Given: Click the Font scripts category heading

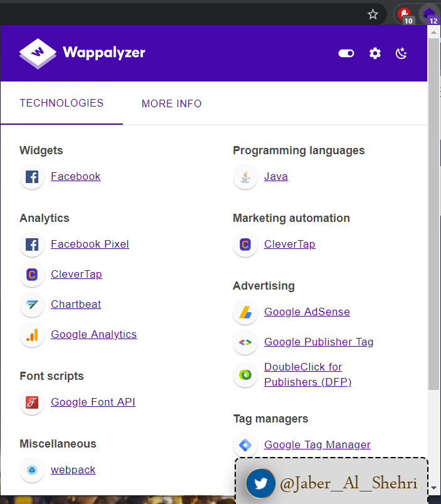Looking at the screenshot, I should [51, 376].
